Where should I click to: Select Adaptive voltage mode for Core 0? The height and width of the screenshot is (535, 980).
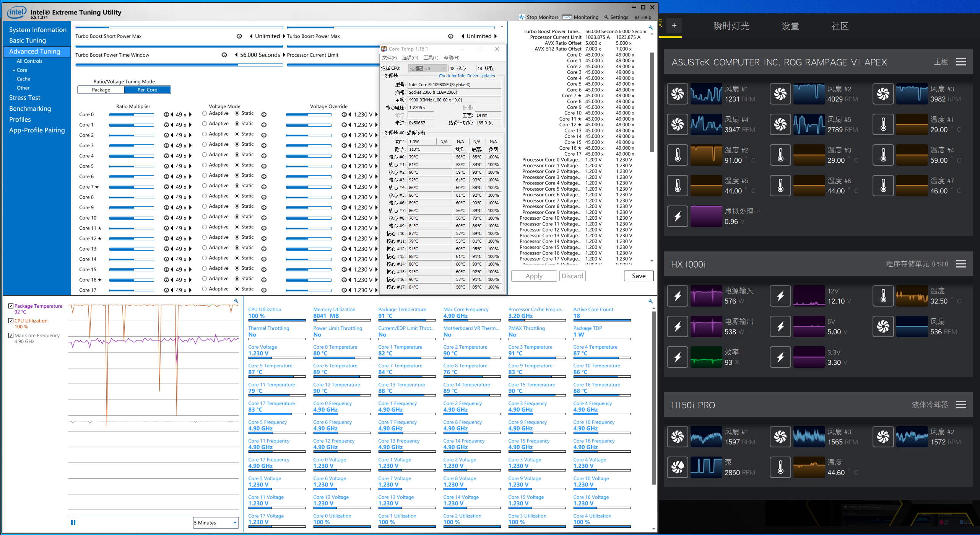pyautogui.click(x=205, y=113)
